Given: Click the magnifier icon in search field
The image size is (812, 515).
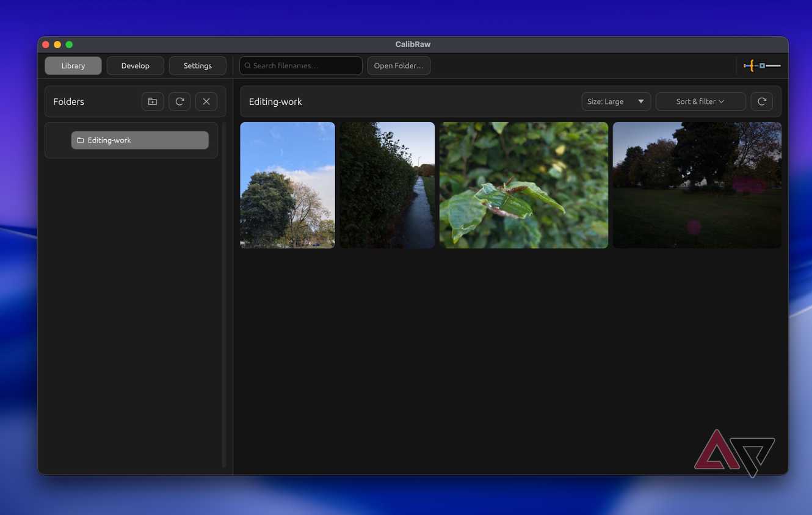Looking at the screenshot, I should [248, 66].
